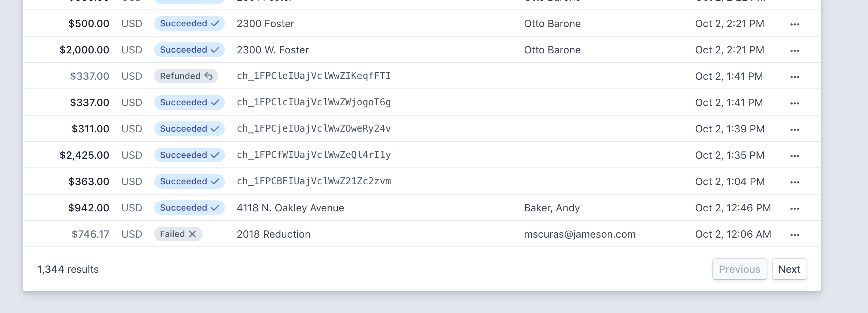Click the Previous page button
Image resolution: width=868 pixels, height=313 pixels.
(739, 269)
